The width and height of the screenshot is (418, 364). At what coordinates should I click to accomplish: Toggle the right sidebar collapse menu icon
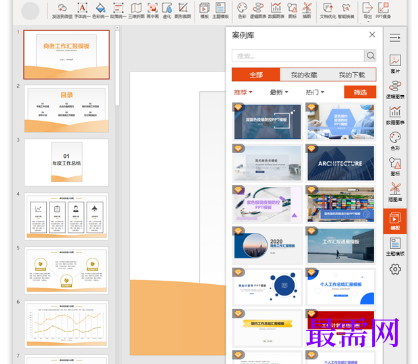coord(395,38)
